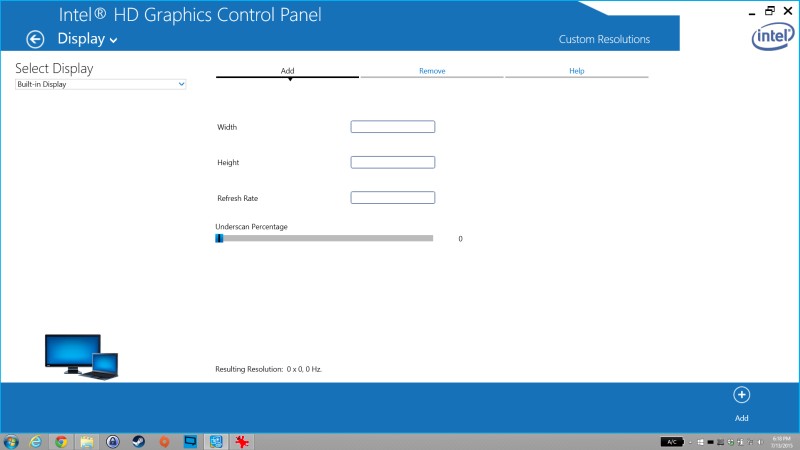Focus the Width input field
The image size is (800, 450).
(393, 127)
